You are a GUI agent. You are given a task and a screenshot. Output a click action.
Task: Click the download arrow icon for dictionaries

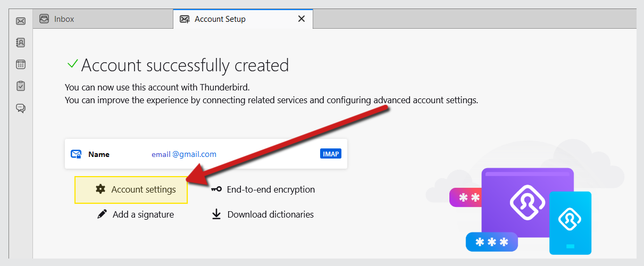[x=216, y=214]
